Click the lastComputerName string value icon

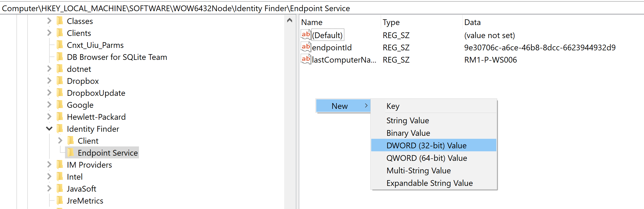[306, 59]
